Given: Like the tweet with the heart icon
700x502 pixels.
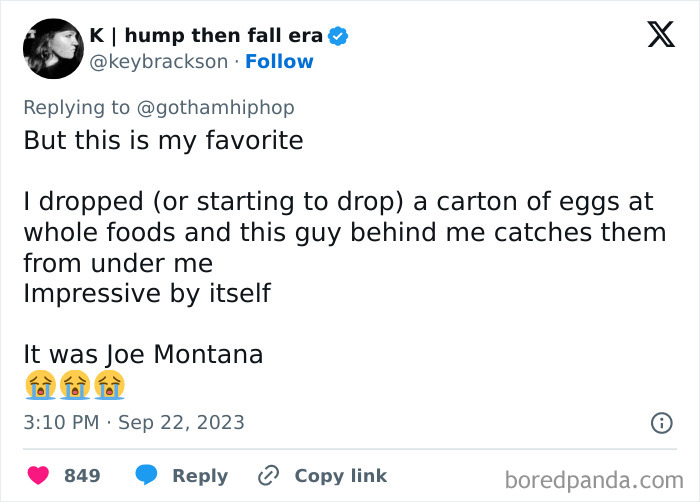Looking at the screenshot, I should [x=40, y=476].
